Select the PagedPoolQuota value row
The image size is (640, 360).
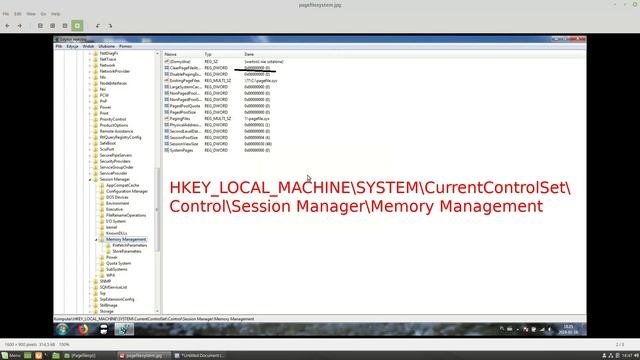pos(217,106)
